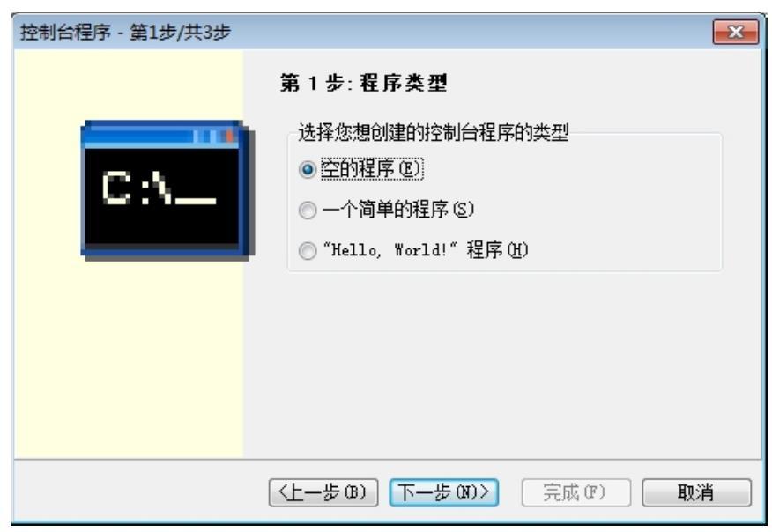Cancel the wizard with the 取消 button
This screenshot has height=532, width=772.
tap(696, 492)
